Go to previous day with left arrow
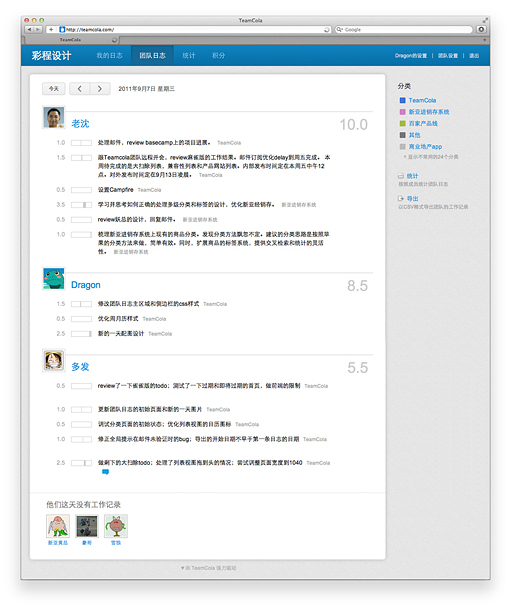 [80, 89]
